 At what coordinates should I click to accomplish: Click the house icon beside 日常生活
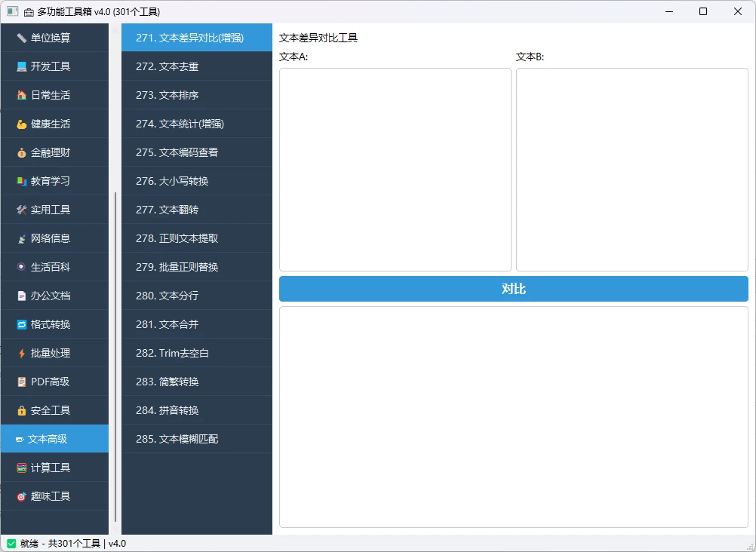click(x=21, y=95)
